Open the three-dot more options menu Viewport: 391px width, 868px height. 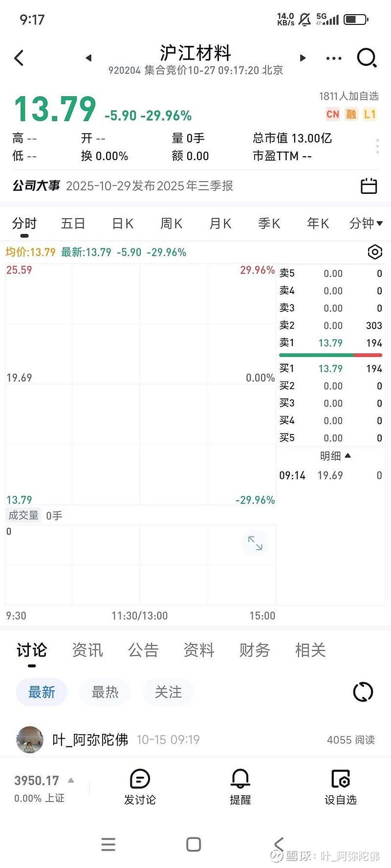coord(334,59)
